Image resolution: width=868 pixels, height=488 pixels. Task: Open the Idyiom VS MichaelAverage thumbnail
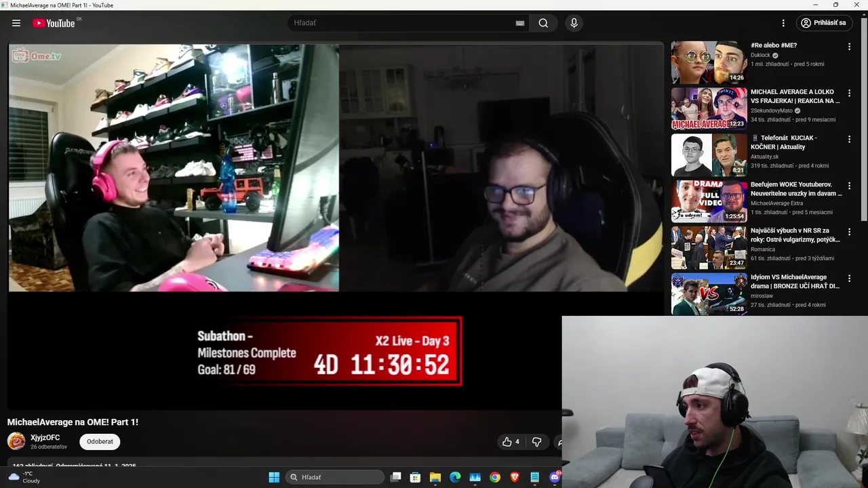709,293
